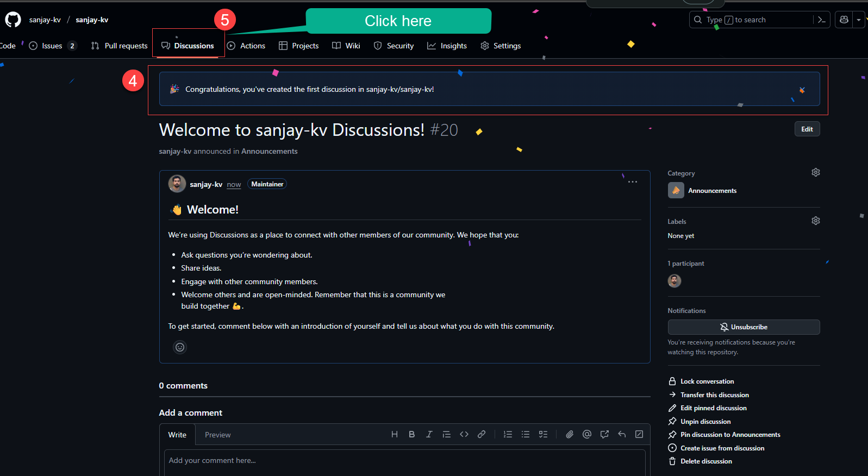Open Category settings gear
This screenshot has width=868, height=476.
[816, 172]
